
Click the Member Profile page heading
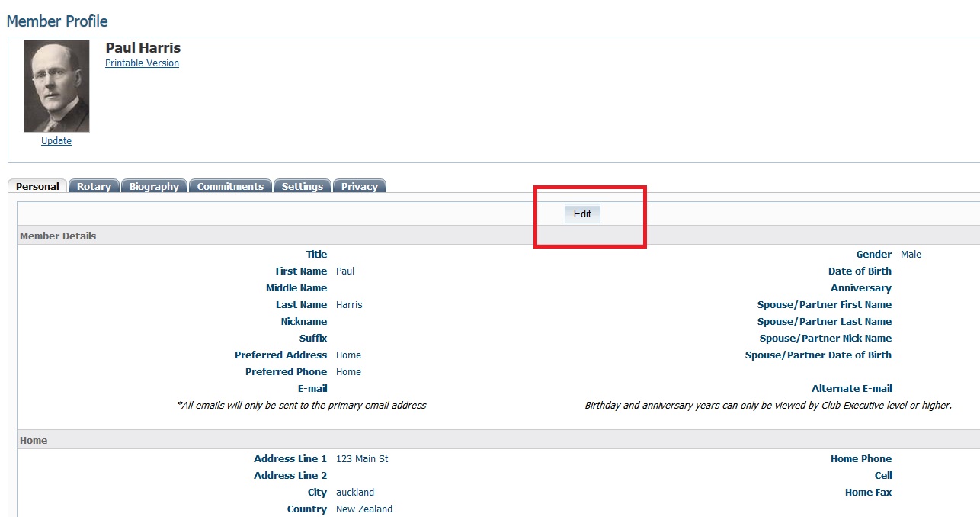tap(57, 21)
